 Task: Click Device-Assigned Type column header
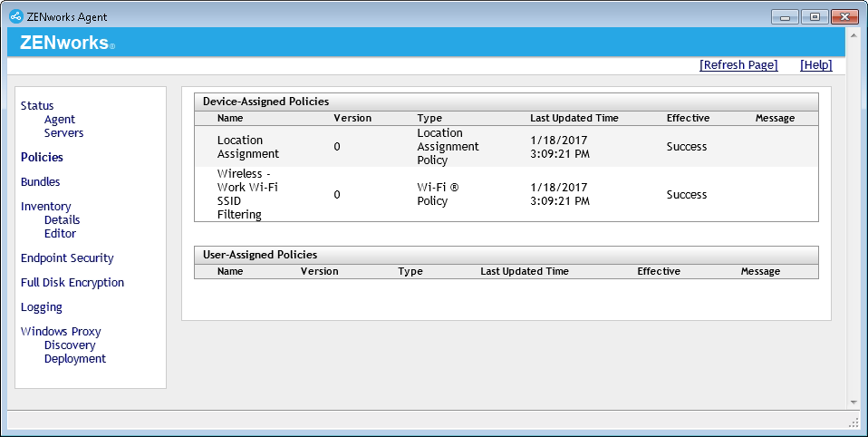pos(429,118)
